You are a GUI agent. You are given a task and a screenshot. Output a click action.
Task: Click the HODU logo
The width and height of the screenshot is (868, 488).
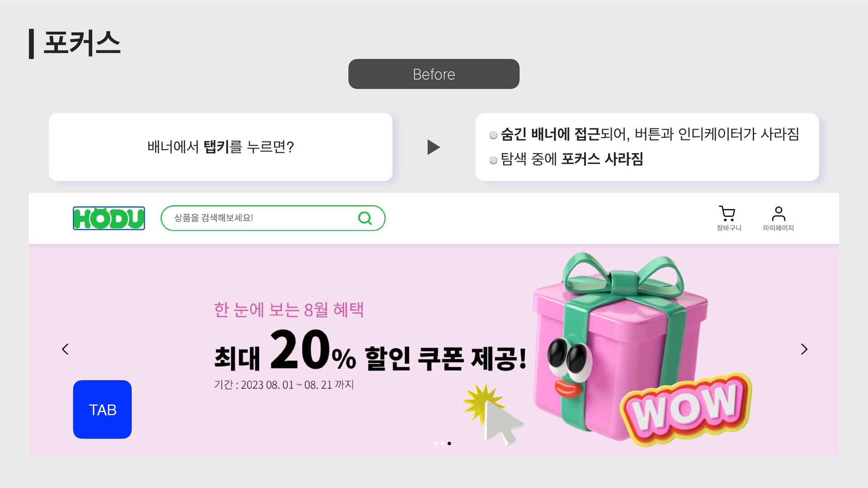tap(109, 218)
